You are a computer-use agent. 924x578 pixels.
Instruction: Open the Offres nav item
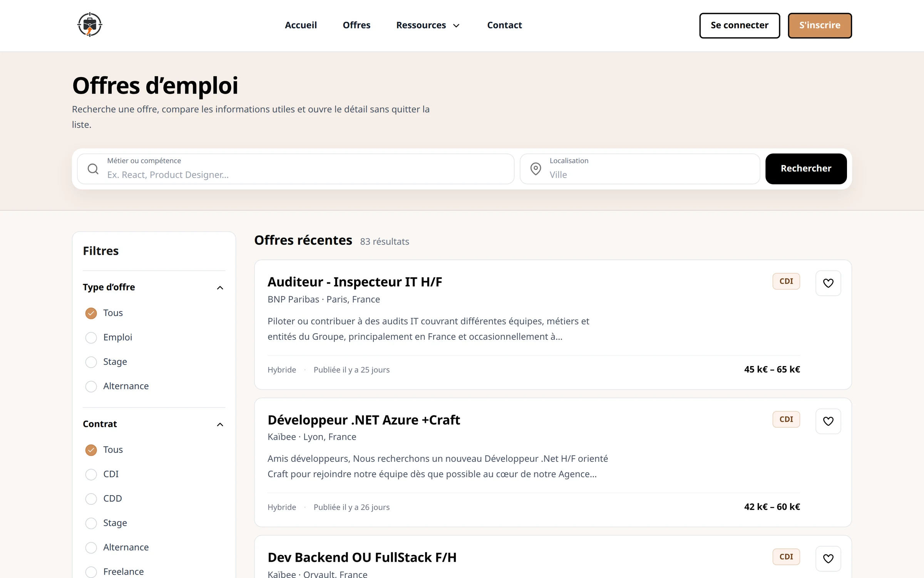coord(357,25)
